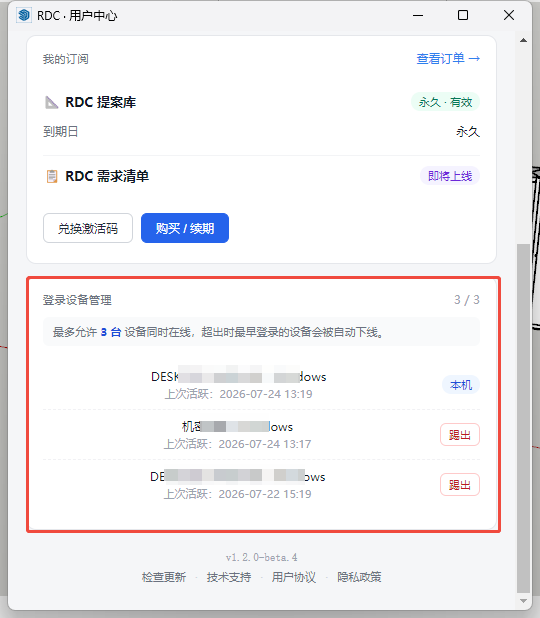Click the 到期日 label
This screenshot has height=618, width=540.
pyautogui.click(x=60, y=131)
